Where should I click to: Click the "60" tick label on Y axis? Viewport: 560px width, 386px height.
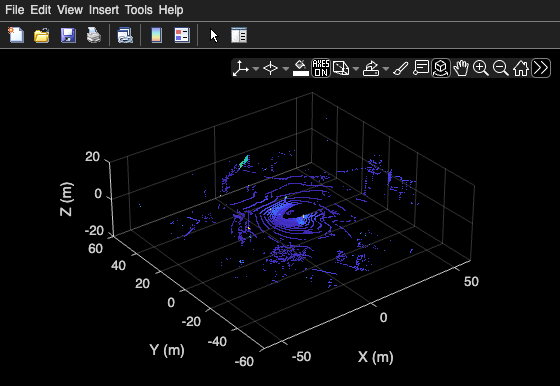(95, 248)
